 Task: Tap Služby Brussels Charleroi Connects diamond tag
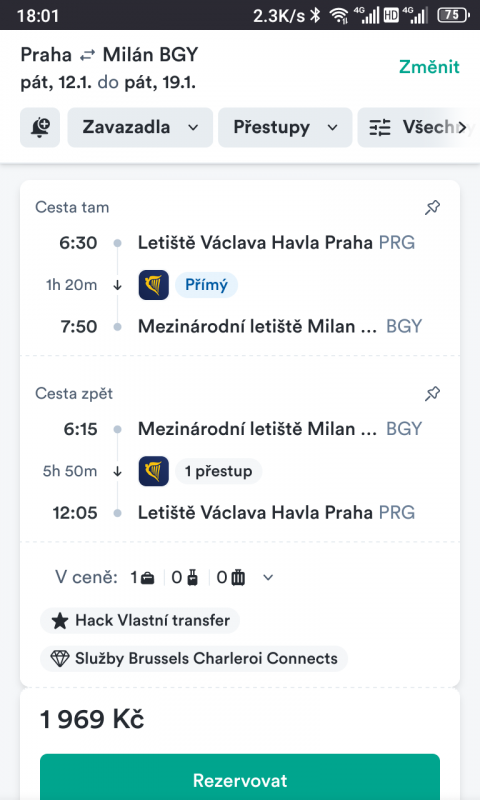pos(194,659)
